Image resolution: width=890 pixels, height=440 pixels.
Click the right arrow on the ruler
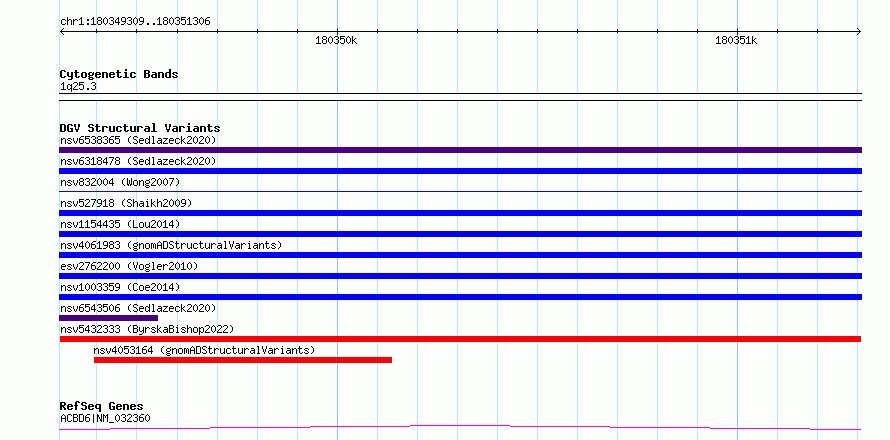(859, 31)
